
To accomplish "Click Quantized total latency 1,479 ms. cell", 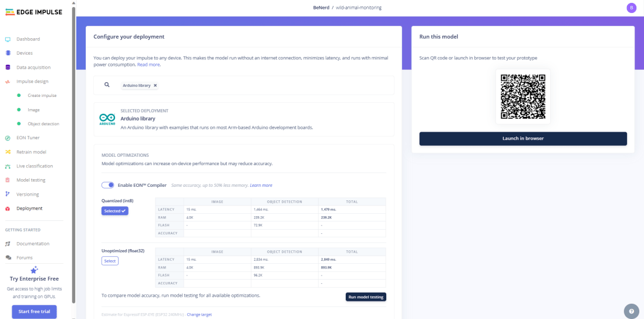I will point(352,210).
